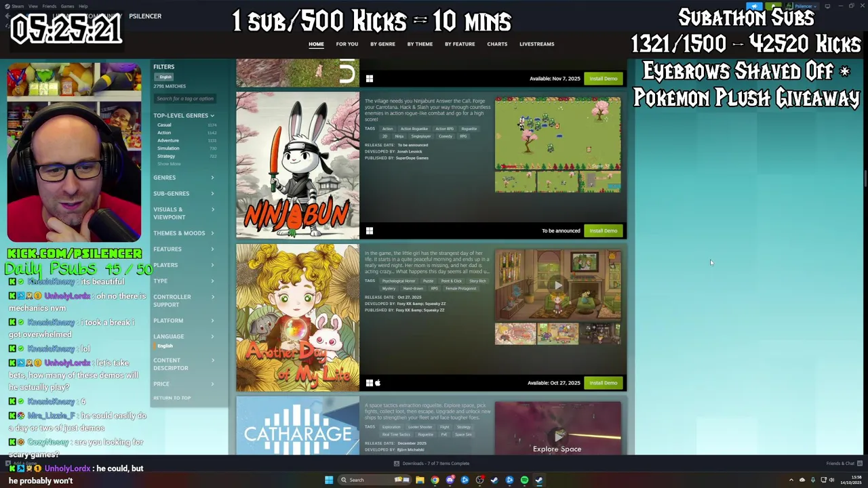
Task: Open the Games menu
Action: coord(67,6)
